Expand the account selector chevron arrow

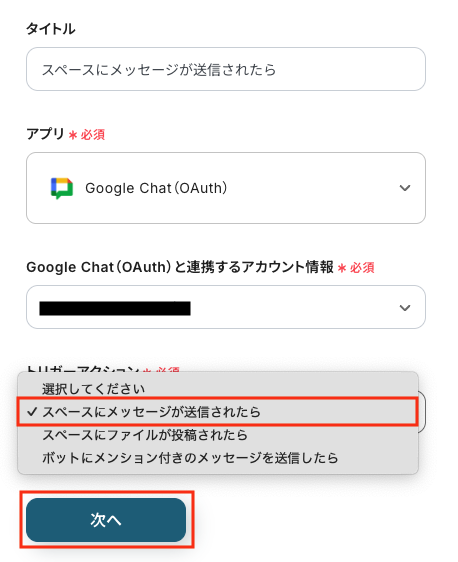point(405,308)
